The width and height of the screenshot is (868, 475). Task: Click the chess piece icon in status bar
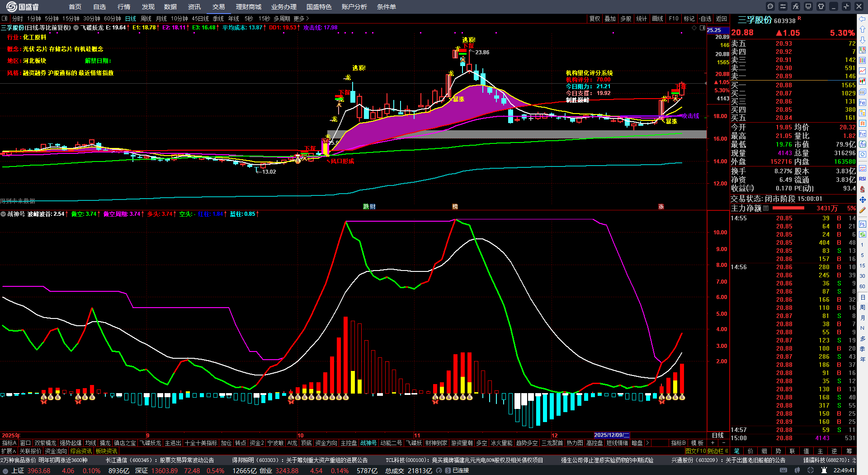click(x=824, y=470)
